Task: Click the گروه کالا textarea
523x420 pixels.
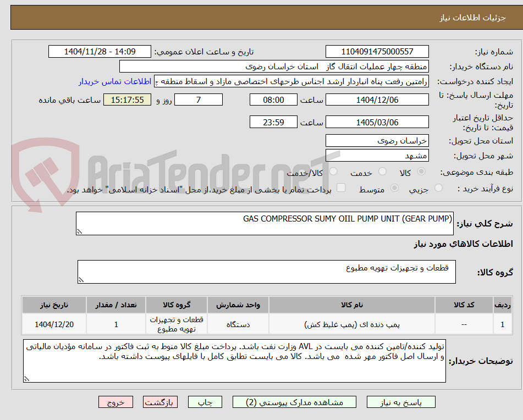Action: click(267, 272)
